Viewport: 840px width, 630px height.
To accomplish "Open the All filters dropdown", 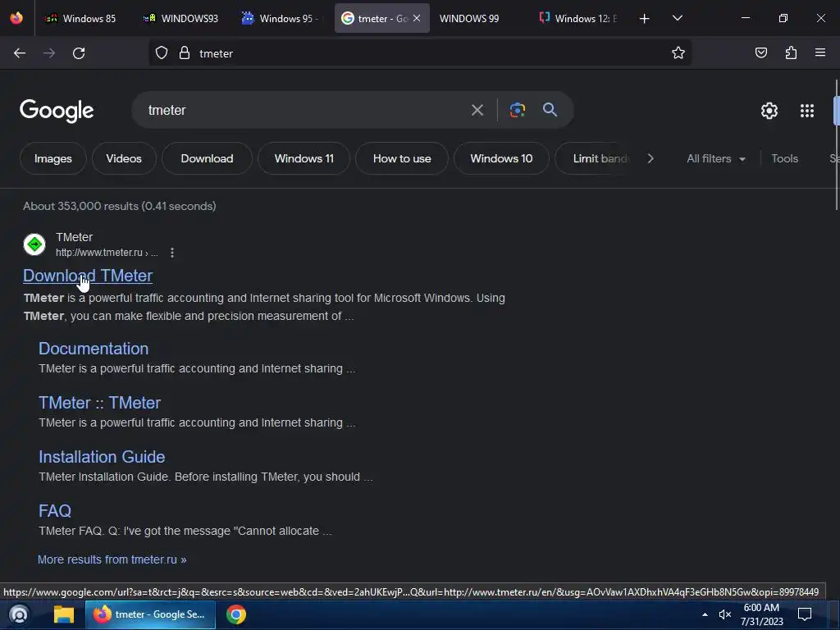I will point(715,158).
